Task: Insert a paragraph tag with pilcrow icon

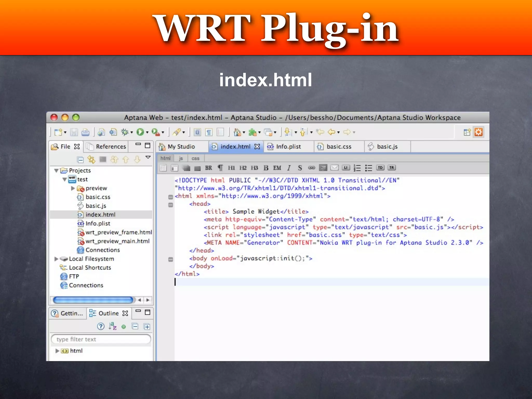Action: tap(220, 168)
